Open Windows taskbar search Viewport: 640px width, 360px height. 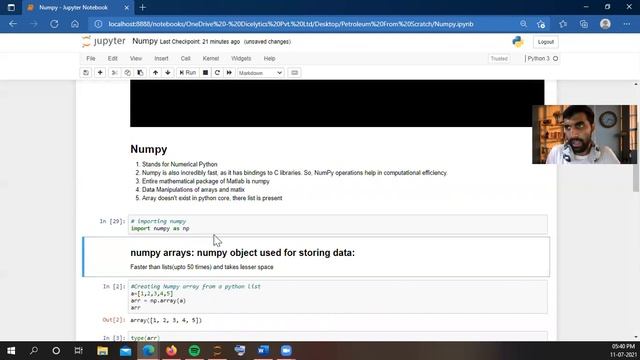point(34,351)
